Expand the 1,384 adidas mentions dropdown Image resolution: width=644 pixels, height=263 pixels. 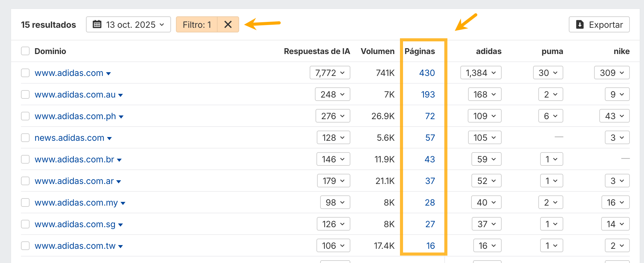(481, 73)
